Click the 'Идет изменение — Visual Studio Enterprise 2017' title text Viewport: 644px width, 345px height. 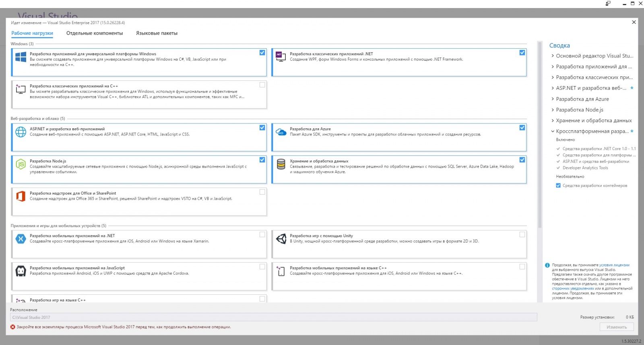pyautogui.click(x=68, y=23)
